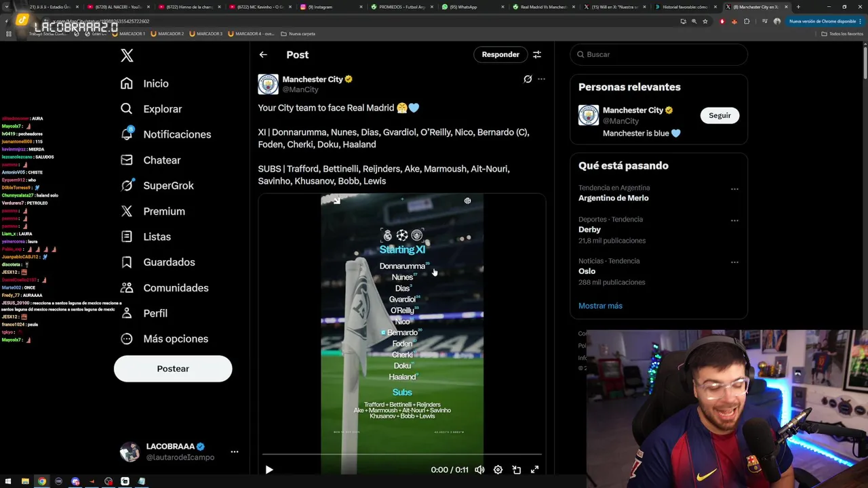Mute the video with the speaker icon
Viewport: 868px width, 488px height.
click(479, 470)
